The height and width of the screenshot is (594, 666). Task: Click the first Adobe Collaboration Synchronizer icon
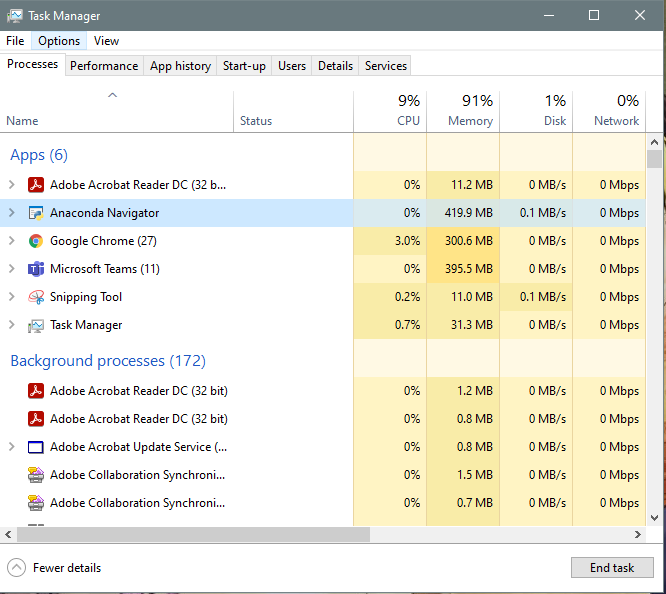(x=36, y=475)
